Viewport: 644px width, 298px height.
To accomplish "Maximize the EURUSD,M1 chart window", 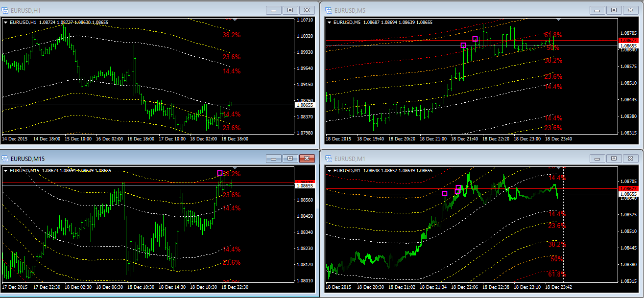I will (x=613, y=159).
